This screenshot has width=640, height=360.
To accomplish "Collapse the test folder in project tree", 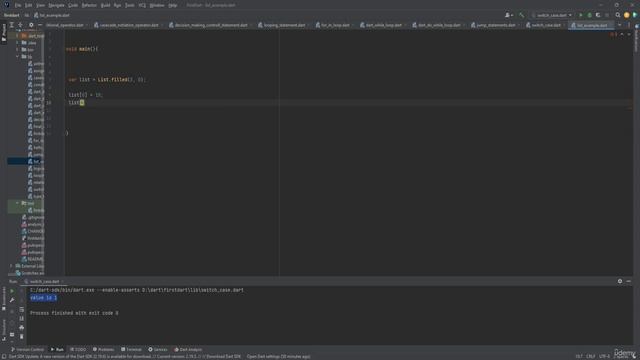I will [18, 203].
